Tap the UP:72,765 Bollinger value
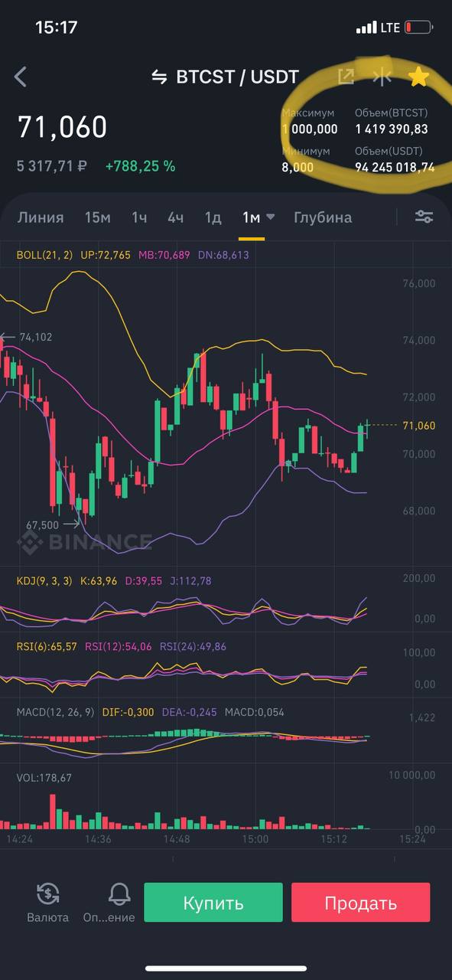The width and height of the screenshot is (452, 980). tap(106, 255)
